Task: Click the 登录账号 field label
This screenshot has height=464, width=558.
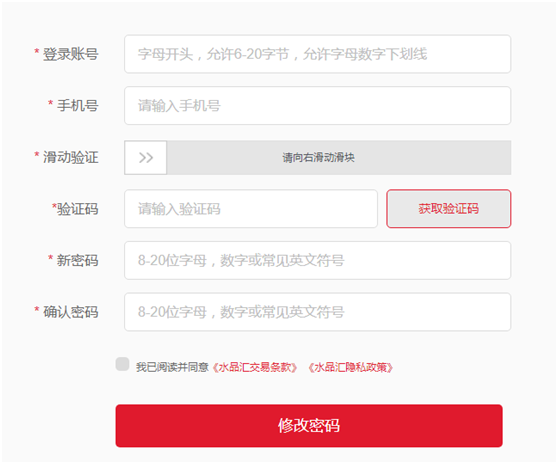Action: coord(70,54)
